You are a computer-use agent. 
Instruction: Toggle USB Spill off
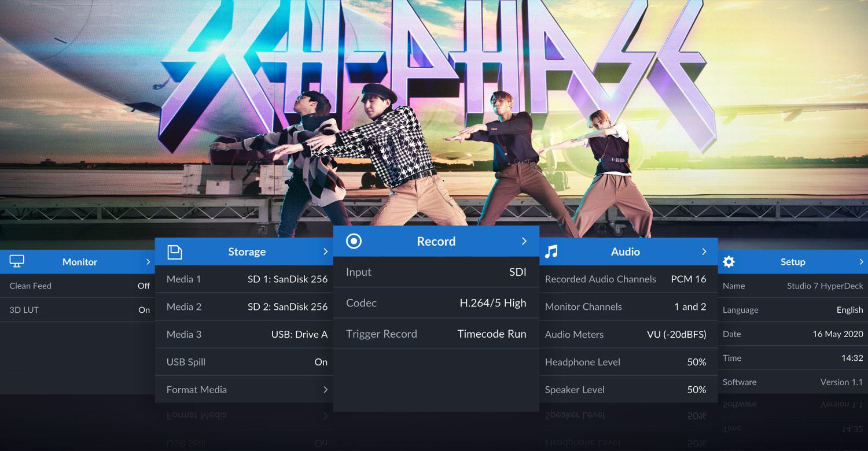pyautogui.click(x=244, y=361)
